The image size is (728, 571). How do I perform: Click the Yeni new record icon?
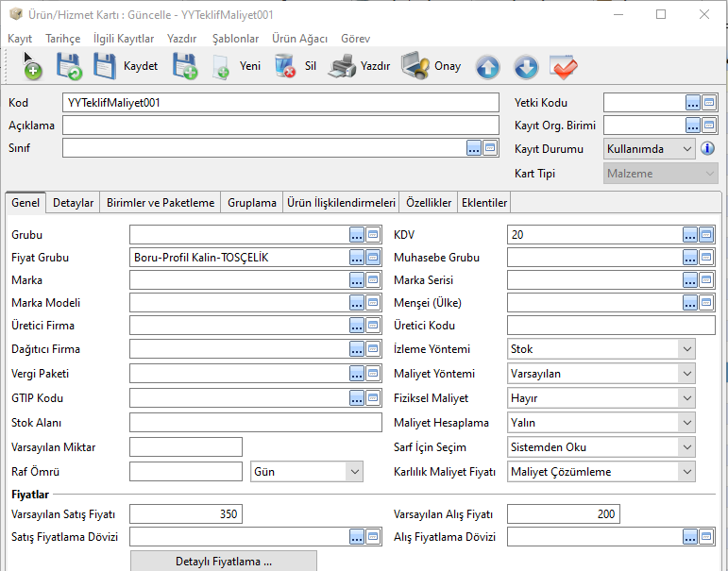coord(222,66)
